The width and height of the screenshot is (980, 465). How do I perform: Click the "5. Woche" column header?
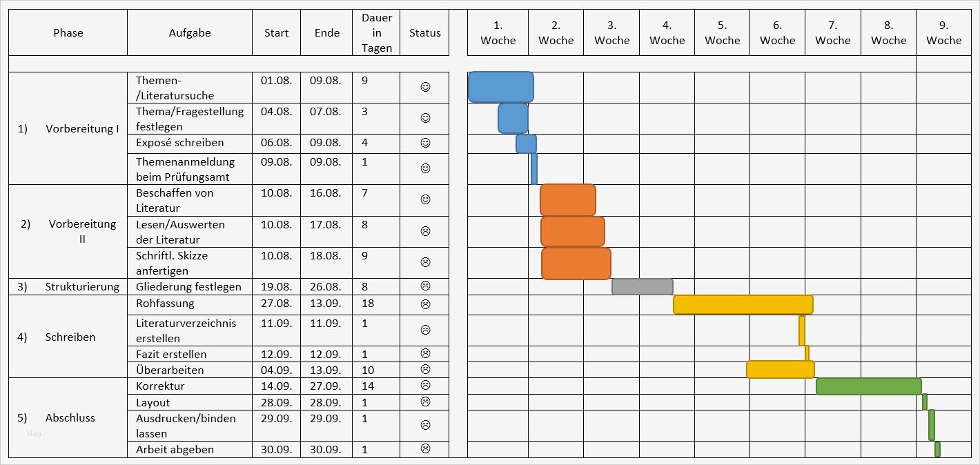722,32
